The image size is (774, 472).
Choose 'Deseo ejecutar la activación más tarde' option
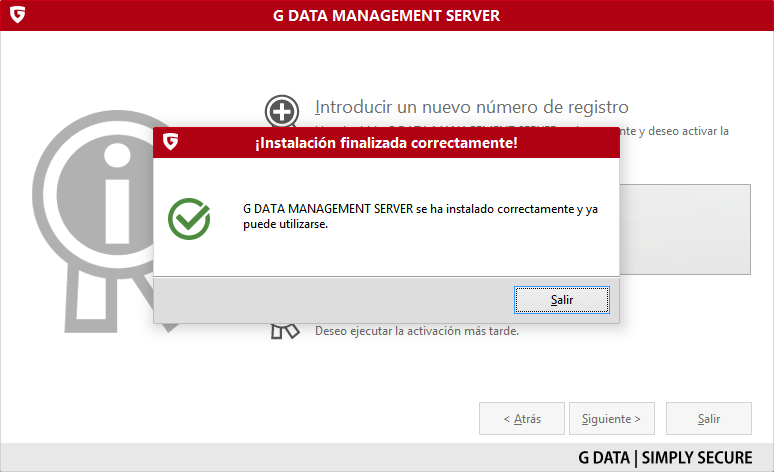click(x=417, y=331)
